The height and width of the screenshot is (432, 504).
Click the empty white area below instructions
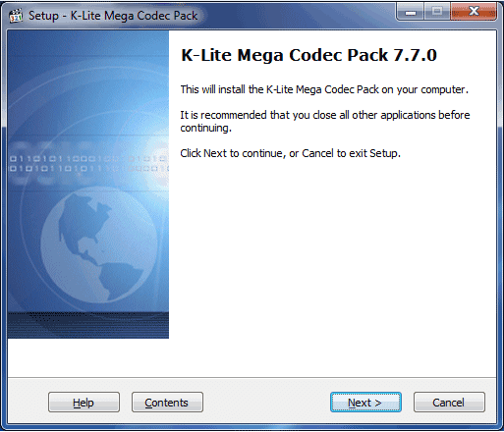click(x=332, y=262)
